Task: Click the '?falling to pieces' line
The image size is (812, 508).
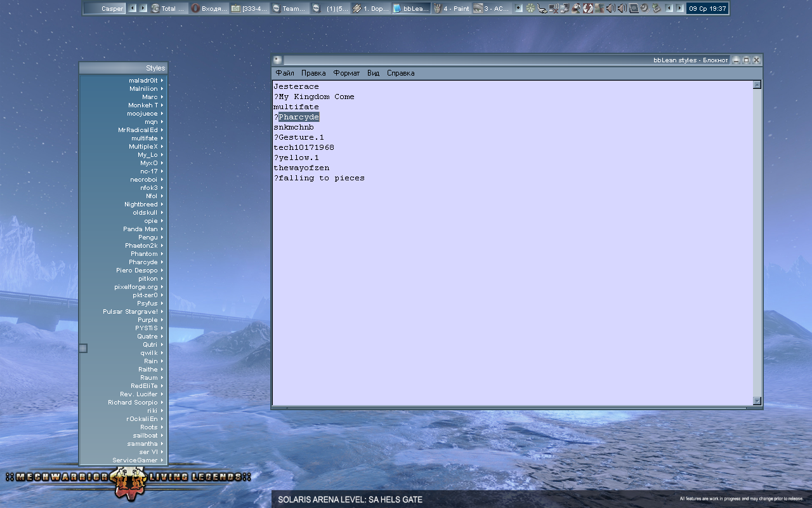Action: coord(319,178)
